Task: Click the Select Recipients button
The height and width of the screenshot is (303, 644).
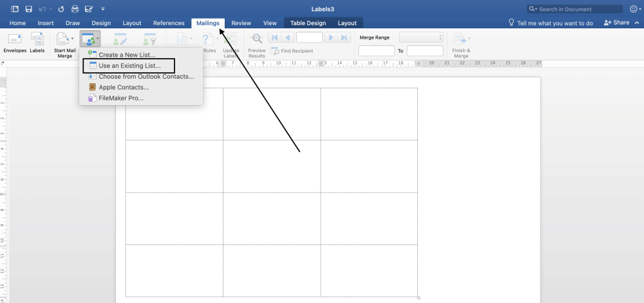Action: [x=90, y=40]
